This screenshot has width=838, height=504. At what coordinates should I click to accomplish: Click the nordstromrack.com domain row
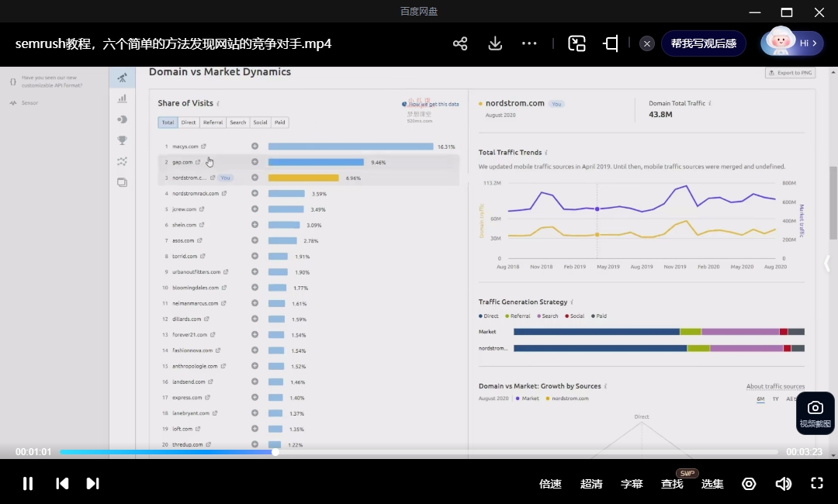[308, 193]
